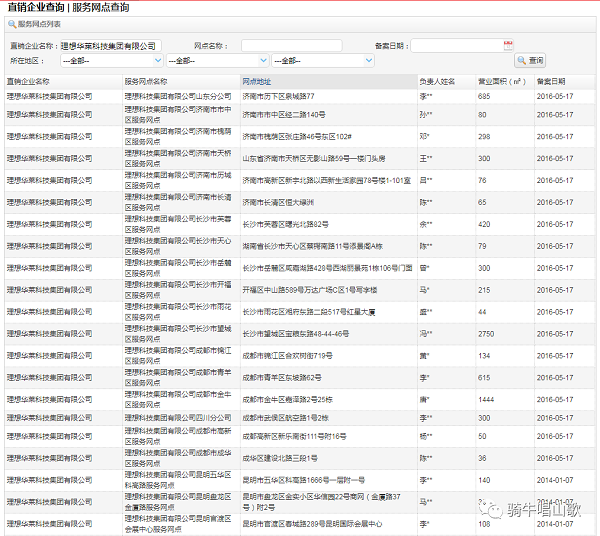Image resolution: width=600 pixels, height=536 pixels.
Task: Click the 服务网点名称 column header
Action: point(146,81)
